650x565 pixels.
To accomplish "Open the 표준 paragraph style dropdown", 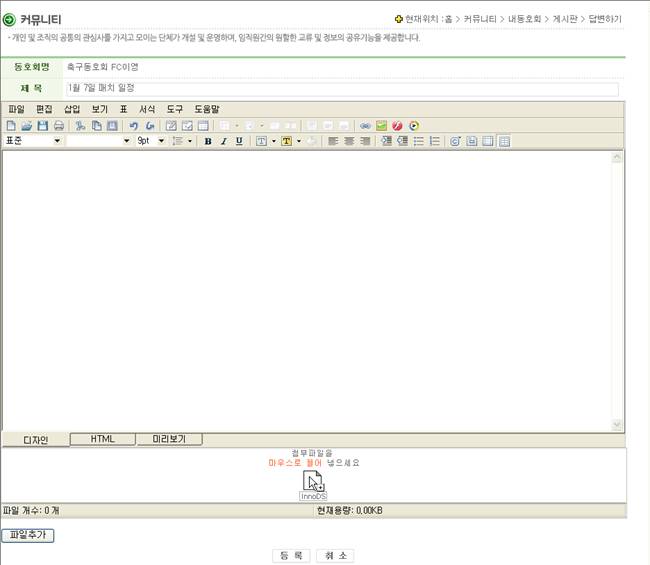I will click(x=57, y=142).
